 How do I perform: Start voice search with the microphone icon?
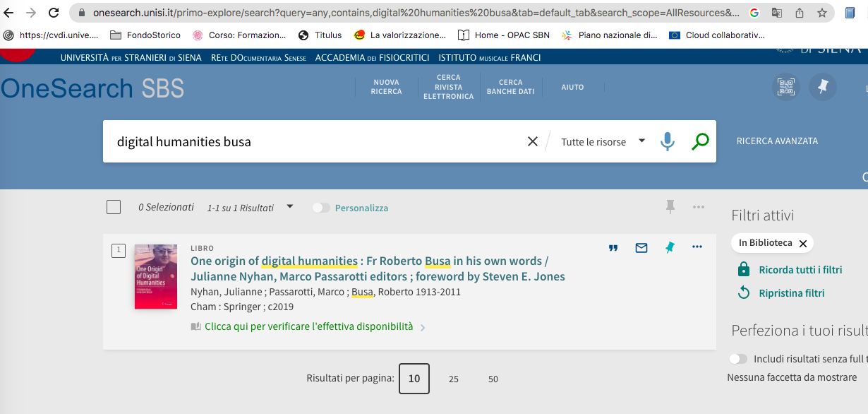pos(667,141)
